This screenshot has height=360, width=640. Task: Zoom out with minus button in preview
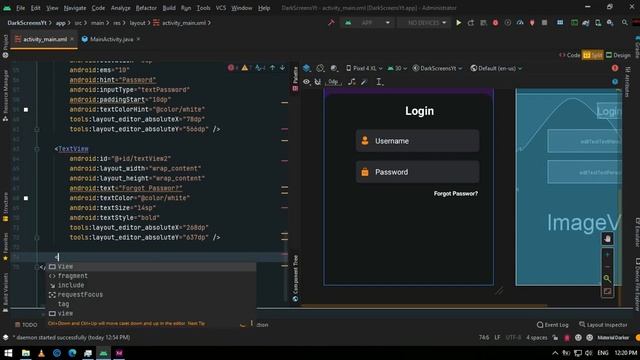click(x=607, y=267)
